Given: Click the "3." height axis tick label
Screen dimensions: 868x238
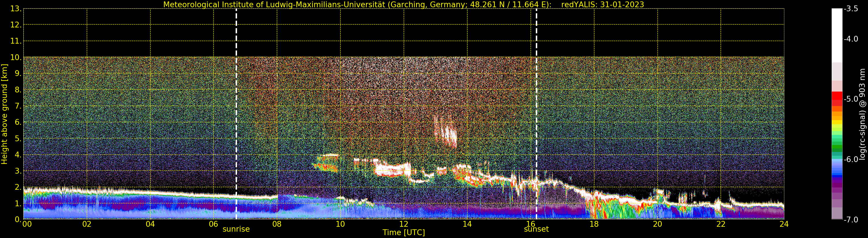Looking at the screenshot, I should pyautogui.click(x=18, y=171).
